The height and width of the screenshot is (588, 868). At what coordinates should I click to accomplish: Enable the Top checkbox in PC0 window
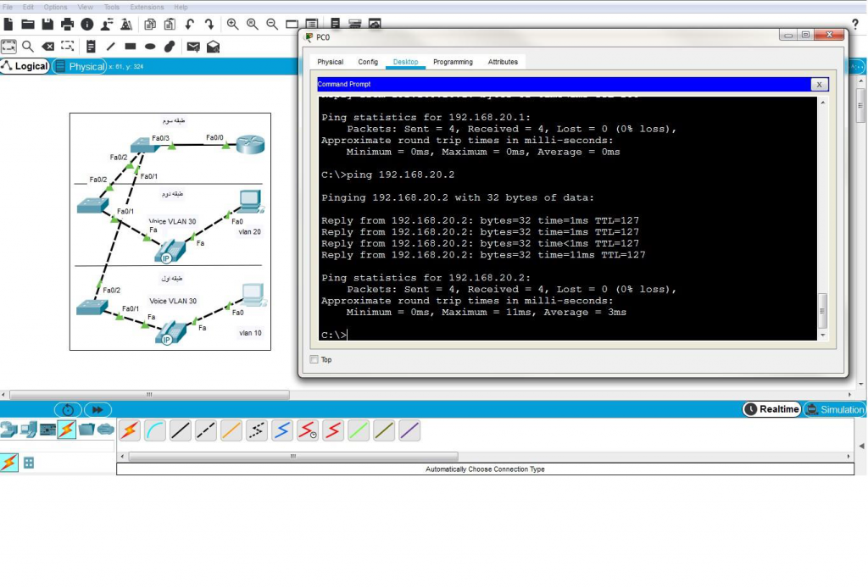(314, 359)
